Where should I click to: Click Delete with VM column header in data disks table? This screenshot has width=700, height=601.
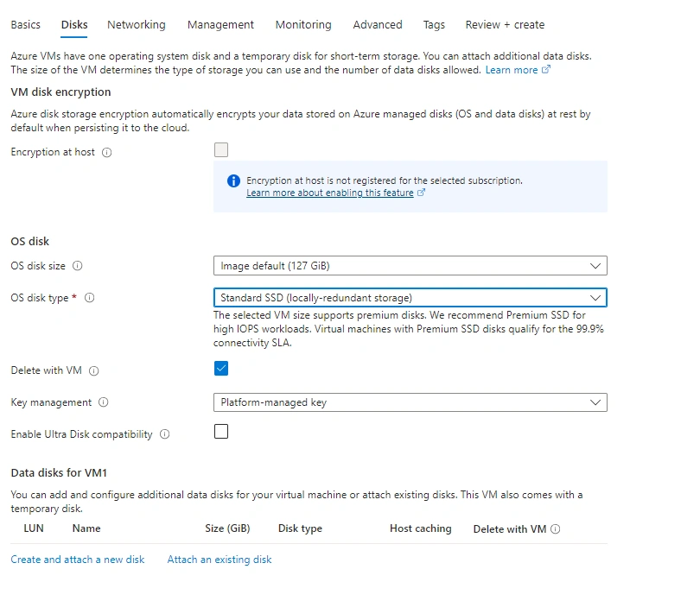[510, 529]
